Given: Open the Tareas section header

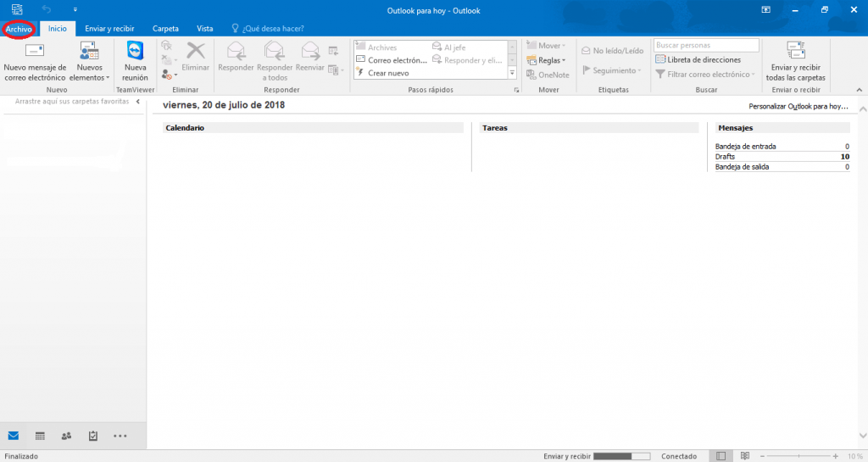Looking at the screenshot, I should (589, 128).
